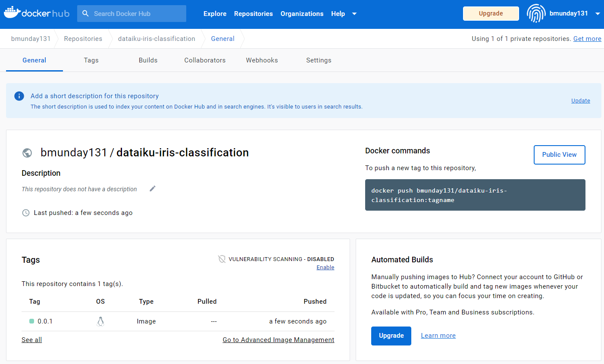Click the globe public repository icon
This screenshot has width=604, height=364.
click(27, 153)
